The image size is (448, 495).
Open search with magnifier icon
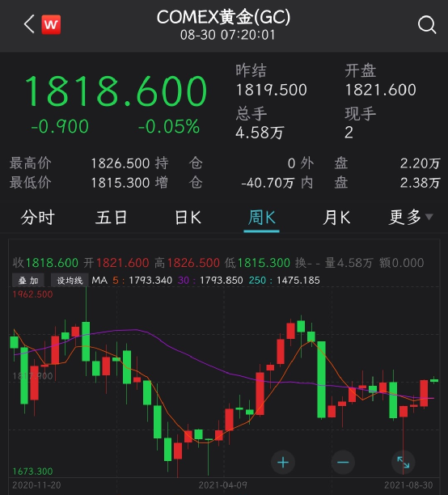pos(427,24)
